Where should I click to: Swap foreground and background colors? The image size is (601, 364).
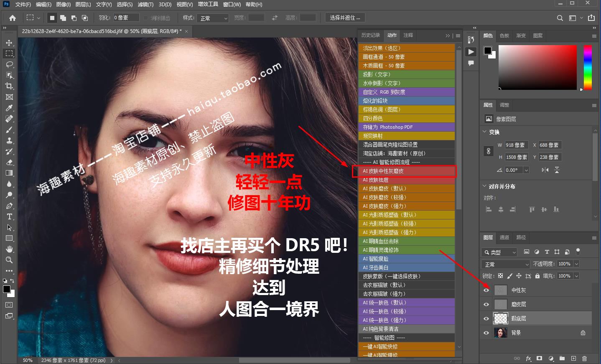click(12, 281)
